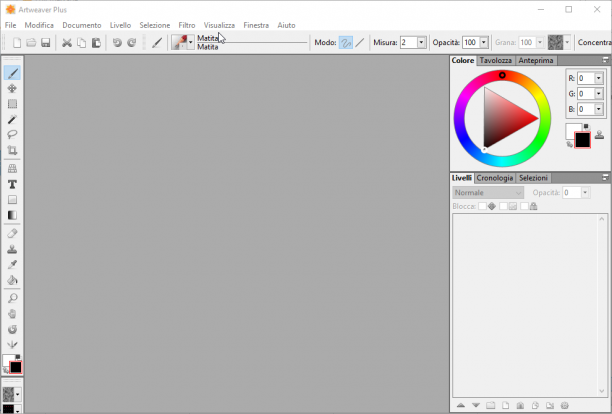612x414 pixels.
Task: Click new layer group folder button
Action: tap(491, 405)
